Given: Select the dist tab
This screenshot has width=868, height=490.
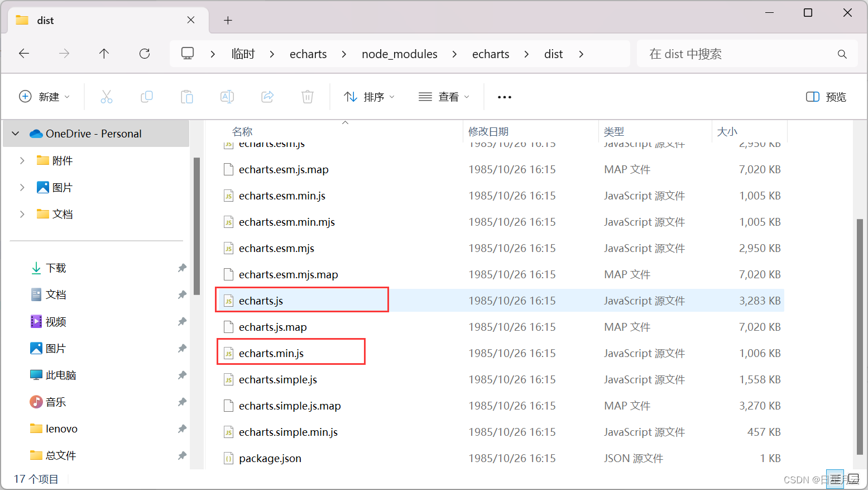Looking at the screenshot, I should 108,20.
